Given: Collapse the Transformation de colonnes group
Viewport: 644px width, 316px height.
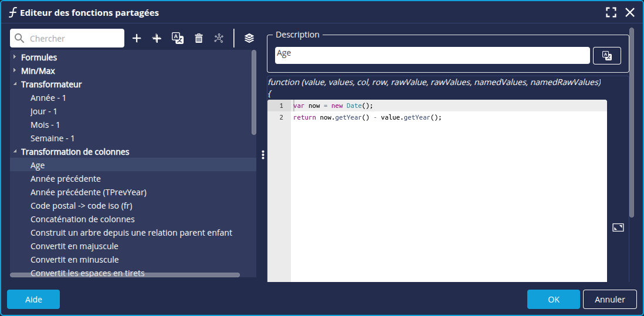Looking at the screenshot, I should pyautogui.click(x=14, y=152).
